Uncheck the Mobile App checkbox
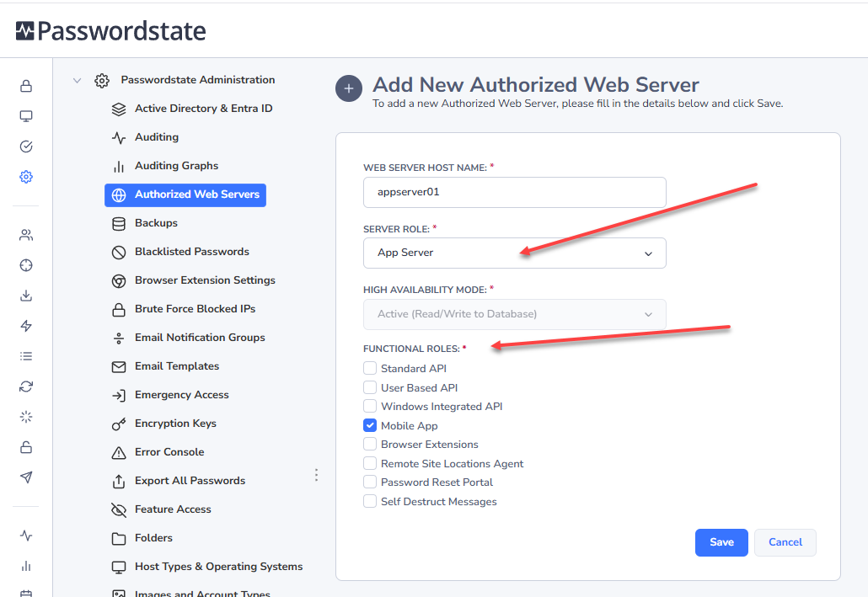 click(370, 425)
